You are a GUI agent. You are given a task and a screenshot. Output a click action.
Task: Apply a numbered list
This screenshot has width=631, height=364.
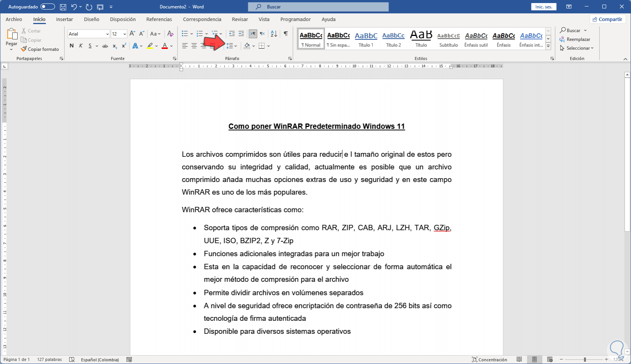pos(200,34)
